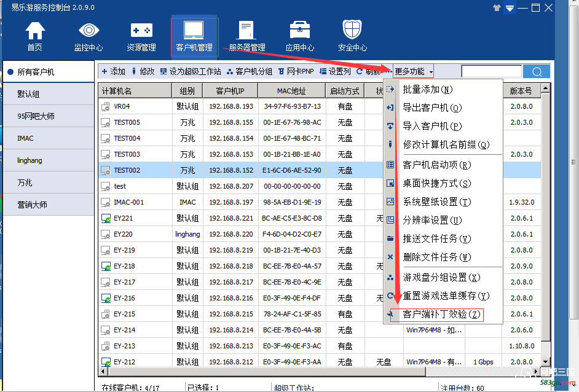Click version cell 1.9.32.0

[x=521, y=202]
